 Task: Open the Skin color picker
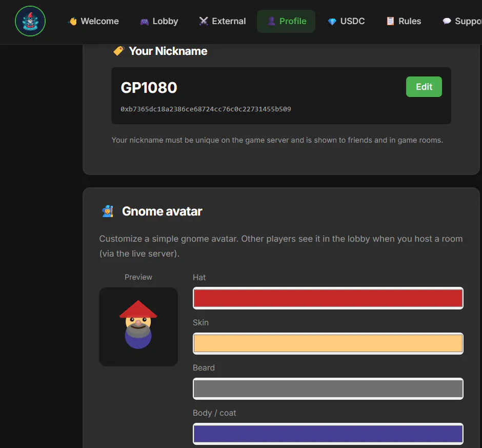pyautogui.click(x=328, y=343)
